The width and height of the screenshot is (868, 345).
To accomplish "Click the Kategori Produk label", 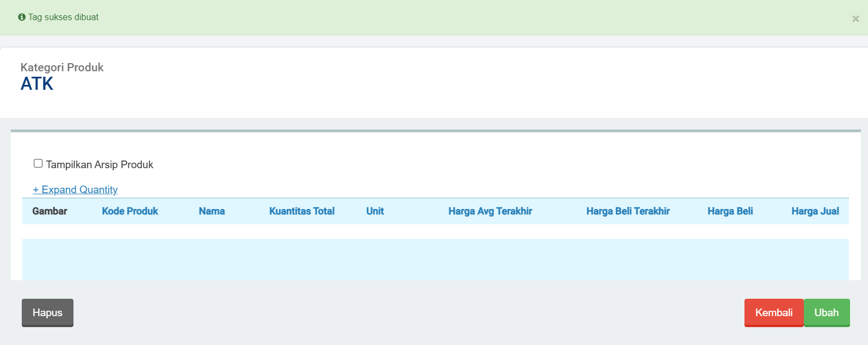I will 62,67.
